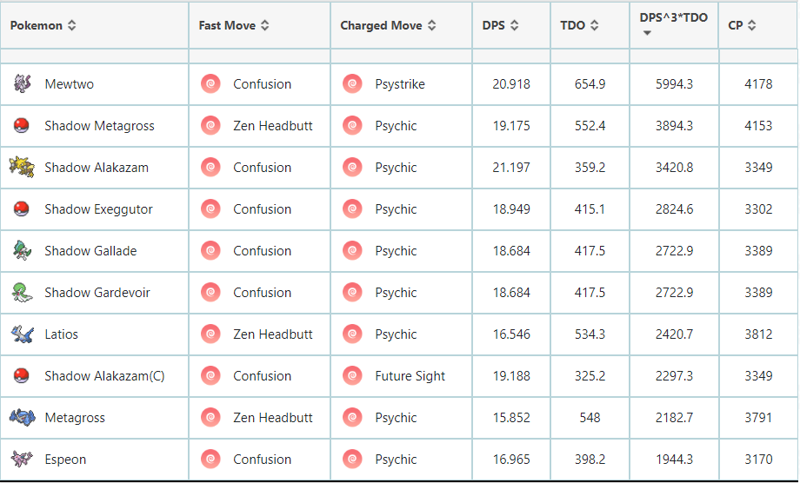This screenshot has height=483, width=800.
Task: Click Shadow Gardevoir's sprite icon
Action: (22, 292)
